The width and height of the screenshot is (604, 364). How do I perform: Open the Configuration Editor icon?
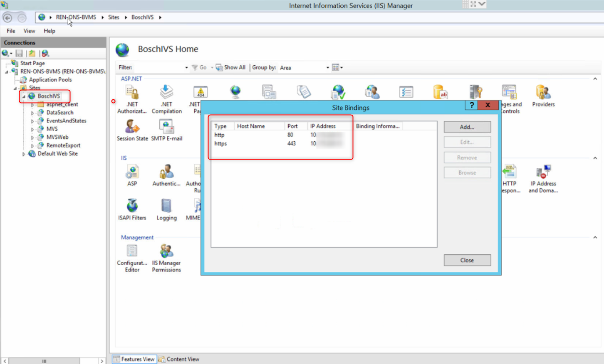click(x=132, y=252)
